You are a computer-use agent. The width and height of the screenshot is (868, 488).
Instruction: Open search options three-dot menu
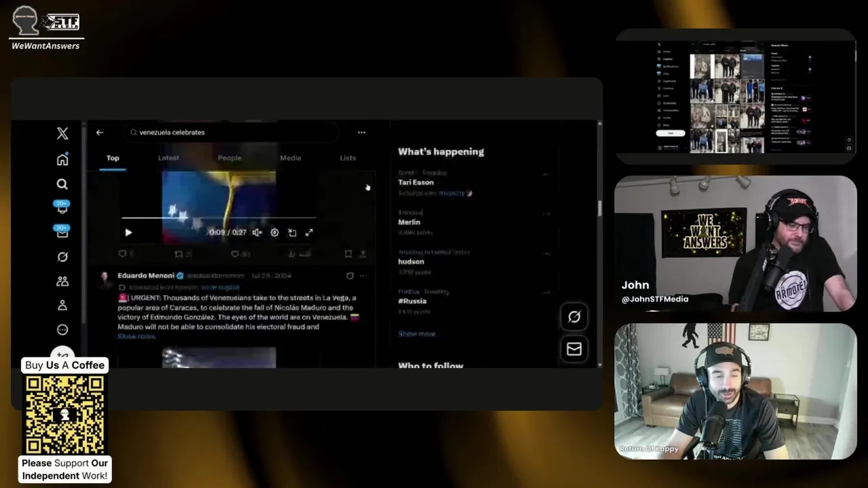(x=361, y=133)
